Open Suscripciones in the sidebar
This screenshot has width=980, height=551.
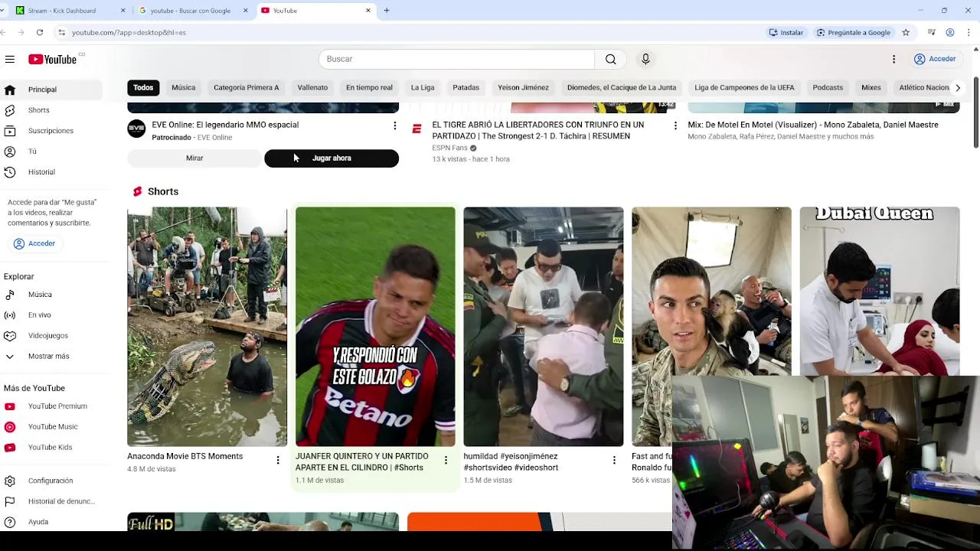(x=51, y=131)
